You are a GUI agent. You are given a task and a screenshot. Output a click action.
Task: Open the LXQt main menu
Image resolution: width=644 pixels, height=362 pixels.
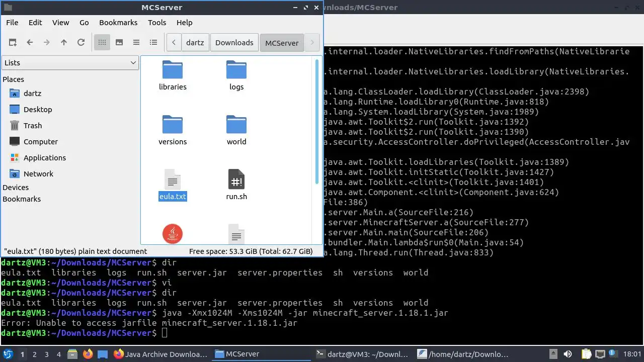click(x=8, y=354)
